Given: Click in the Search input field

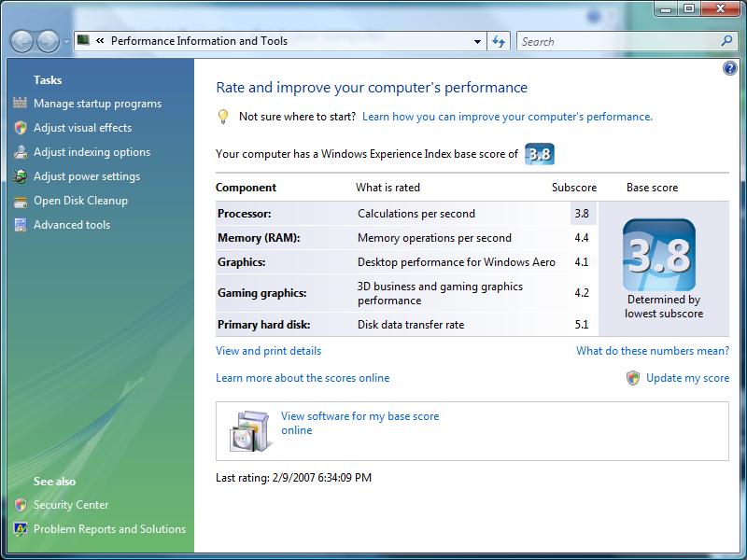Looking at the screenshot, I should tap(619, 41).
